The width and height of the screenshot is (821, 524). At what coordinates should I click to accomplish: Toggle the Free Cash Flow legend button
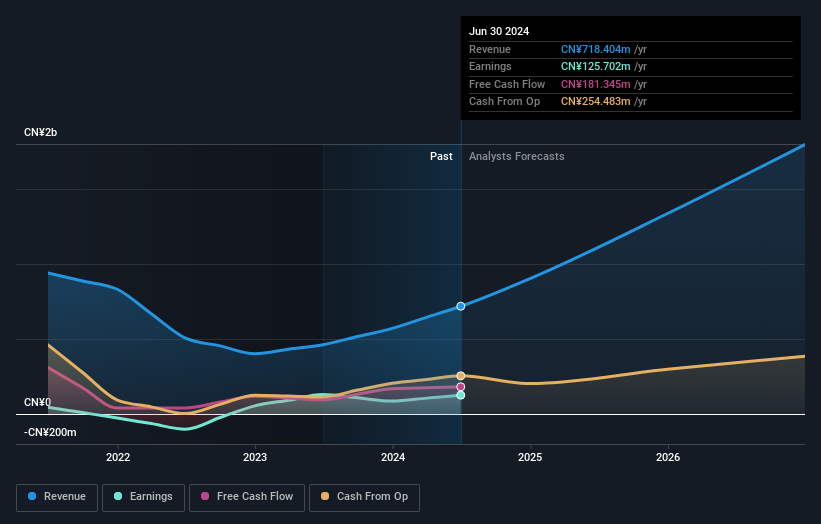click(x=247, y=497)
